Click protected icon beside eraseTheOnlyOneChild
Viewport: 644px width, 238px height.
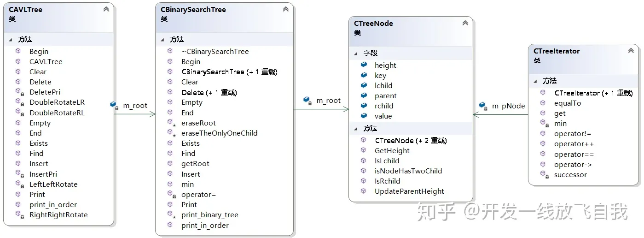[x=171, y=133]
